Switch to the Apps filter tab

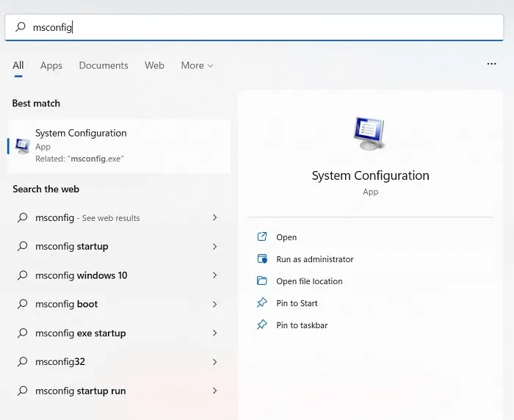click(51, 65)
